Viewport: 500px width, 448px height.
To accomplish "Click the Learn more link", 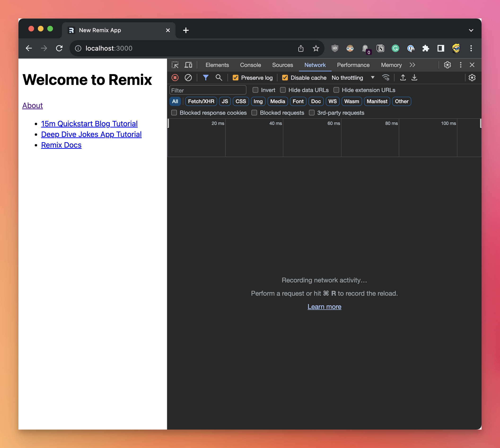I will click(324, 307).
